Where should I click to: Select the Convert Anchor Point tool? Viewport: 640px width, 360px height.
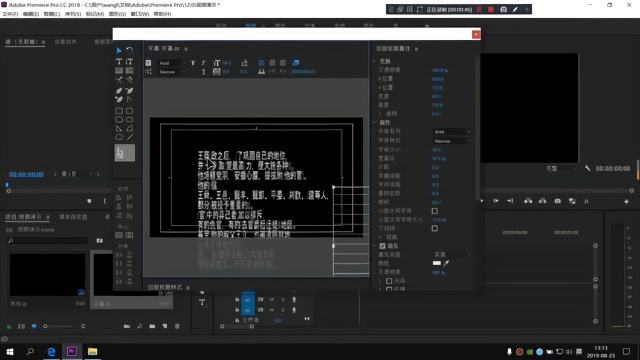pos(129,99)
